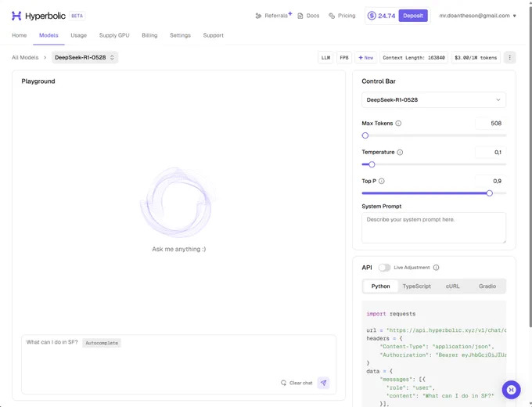Switch to cURL code tab
Viewport: 532px width, 407px height.
click(453, 286)
